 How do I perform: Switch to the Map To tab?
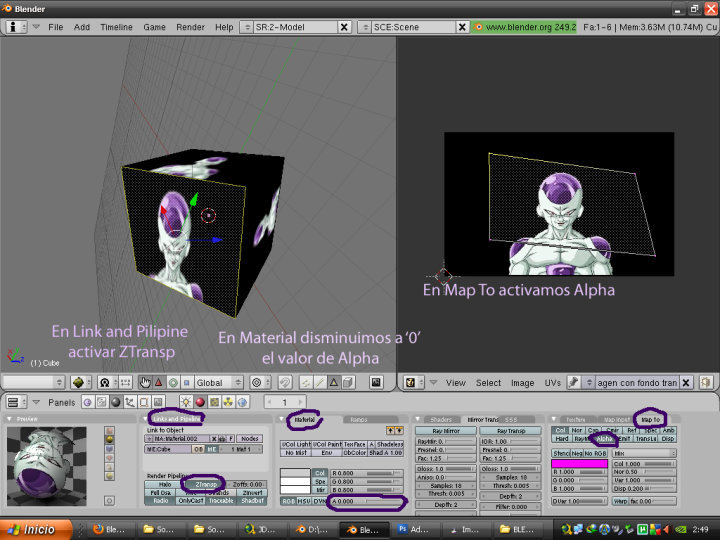coord(650,420)
